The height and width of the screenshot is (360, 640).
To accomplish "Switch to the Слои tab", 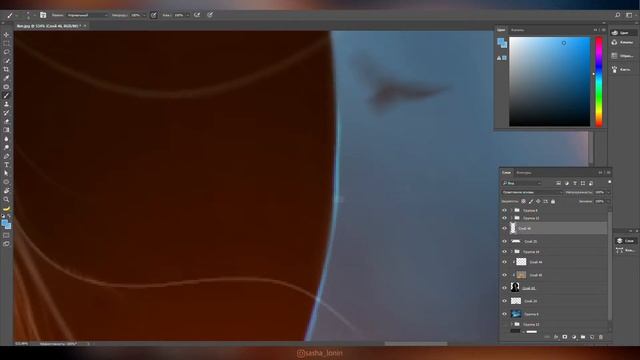I will (507, 173).
